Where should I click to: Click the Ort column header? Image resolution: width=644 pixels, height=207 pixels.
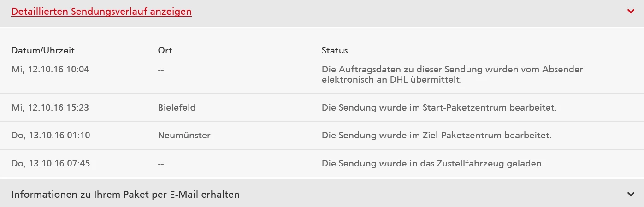pos(165,50)
